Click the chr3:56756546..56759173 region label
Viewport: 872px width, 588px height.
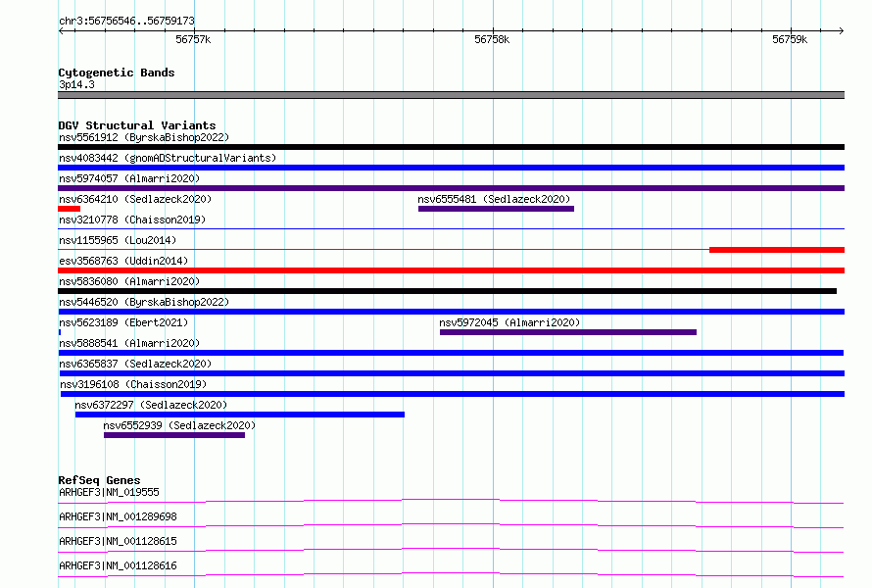point(126,21)
